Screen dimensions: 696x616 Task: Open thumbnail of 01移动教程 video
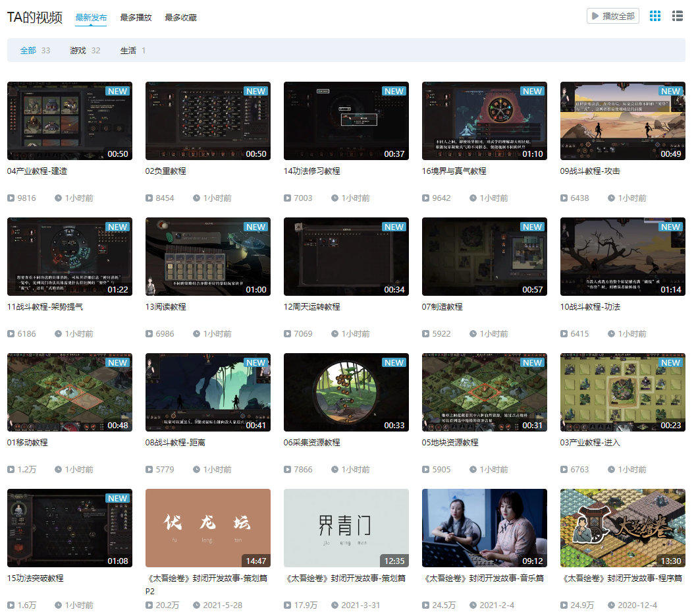click(70, 392)
